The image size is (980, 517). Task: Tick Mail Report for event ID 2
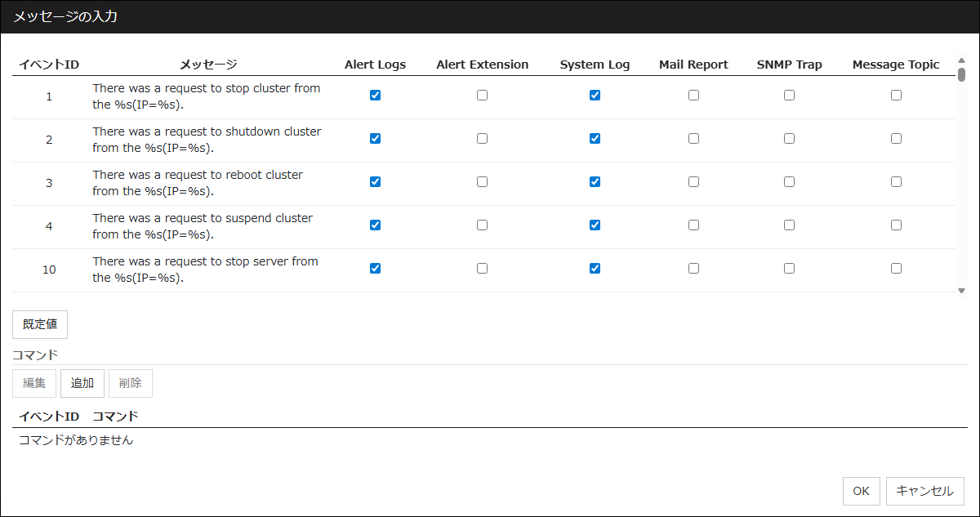click(693, 138)
